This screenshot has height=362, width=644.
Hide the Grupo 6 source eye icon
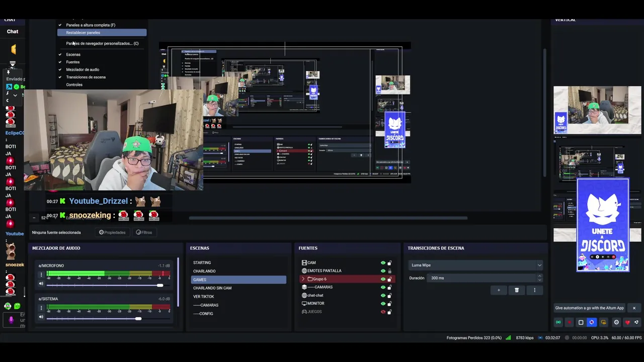tap(383, 279)
